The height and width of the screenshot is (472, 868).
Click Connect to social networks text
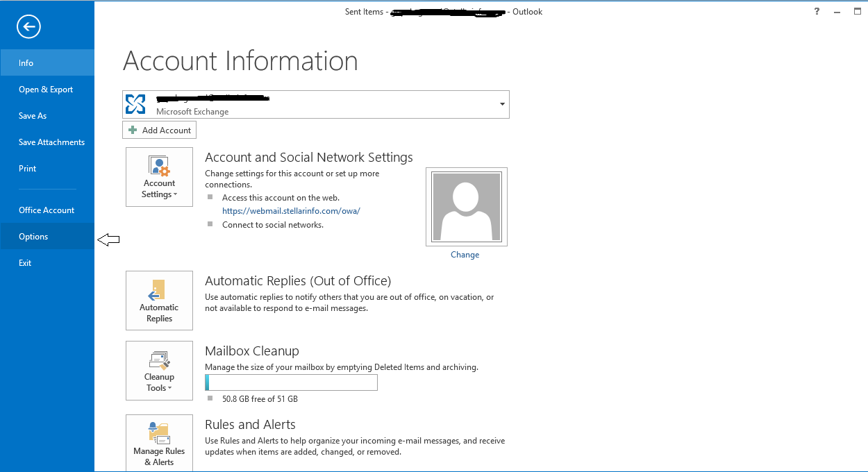(x=273, y=225)
